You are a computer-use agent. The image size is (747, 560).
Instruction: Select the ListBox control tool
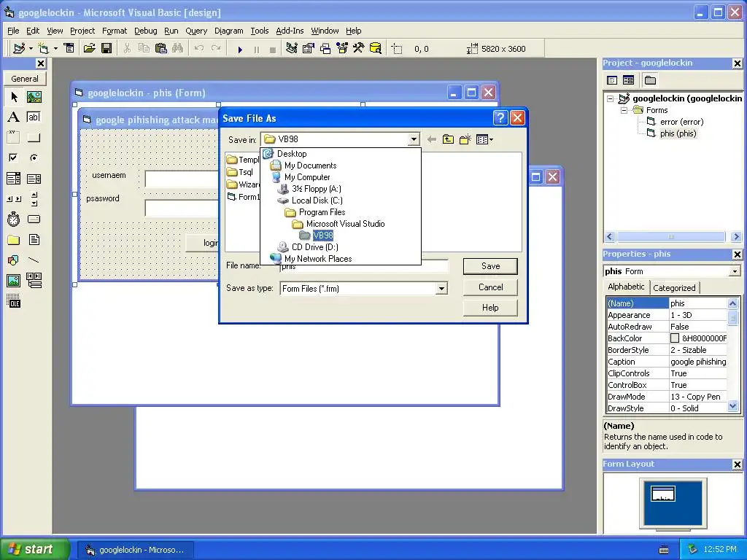point(34,179)
